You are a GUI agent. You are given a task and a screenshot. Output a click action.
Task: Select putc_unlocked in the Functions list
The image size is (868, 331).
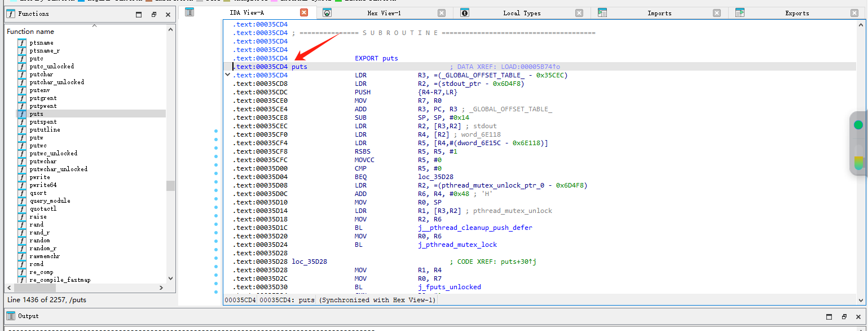[51, 67]
